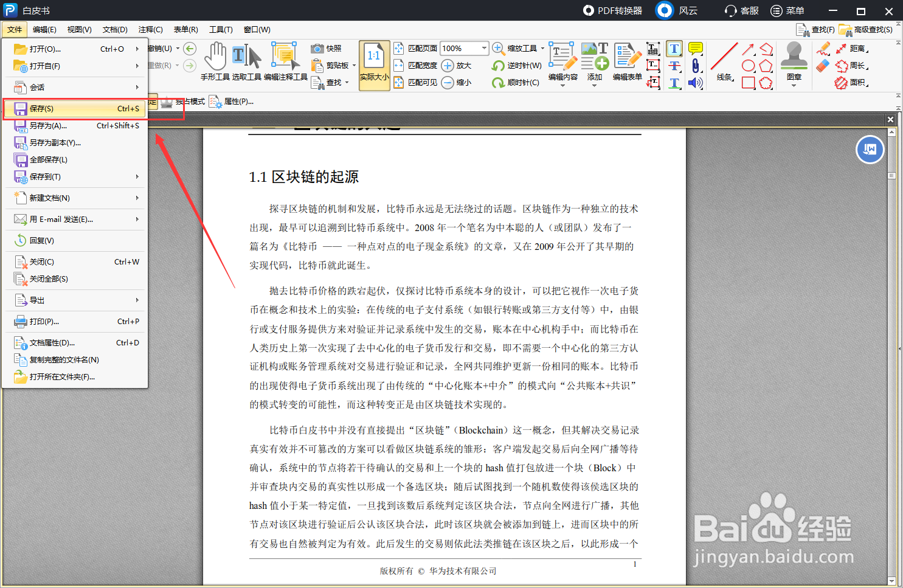Select the underline text tool
Screen dimensions: 903x588
point(674,83)
